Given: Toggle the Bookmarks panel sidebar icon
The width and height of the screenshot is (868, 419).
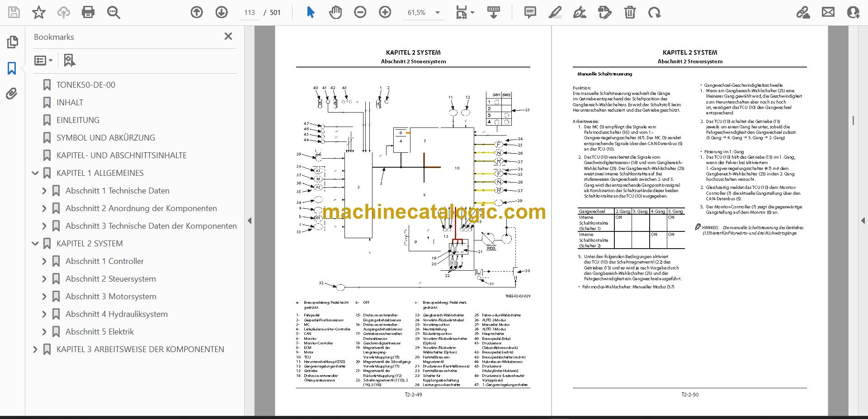Looking at the screenshot, I should 12,68.
